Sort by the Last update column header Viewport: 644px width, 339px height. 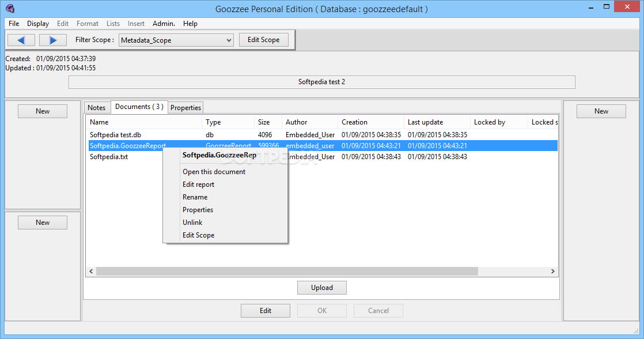coord(437,122)
